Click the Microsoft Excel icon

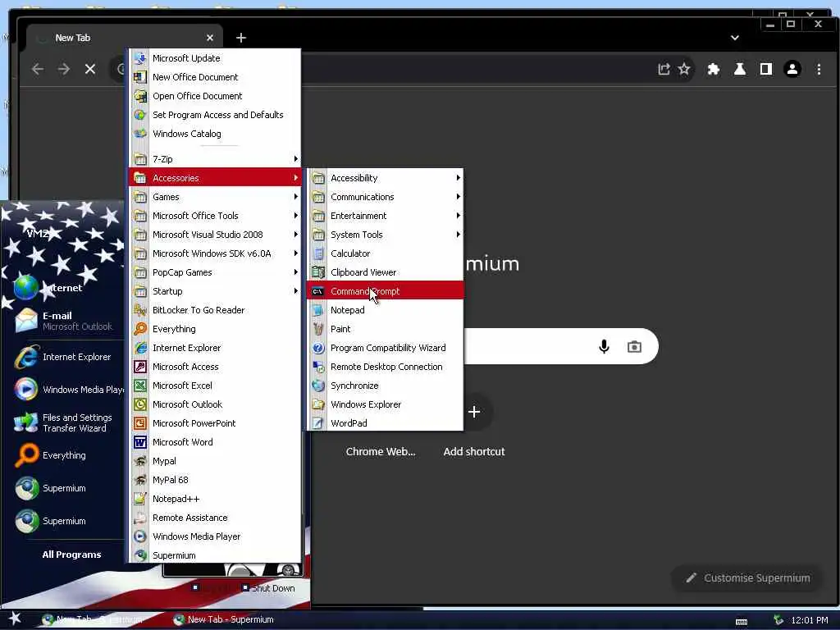pyautogui.click(x=139, y=386)
